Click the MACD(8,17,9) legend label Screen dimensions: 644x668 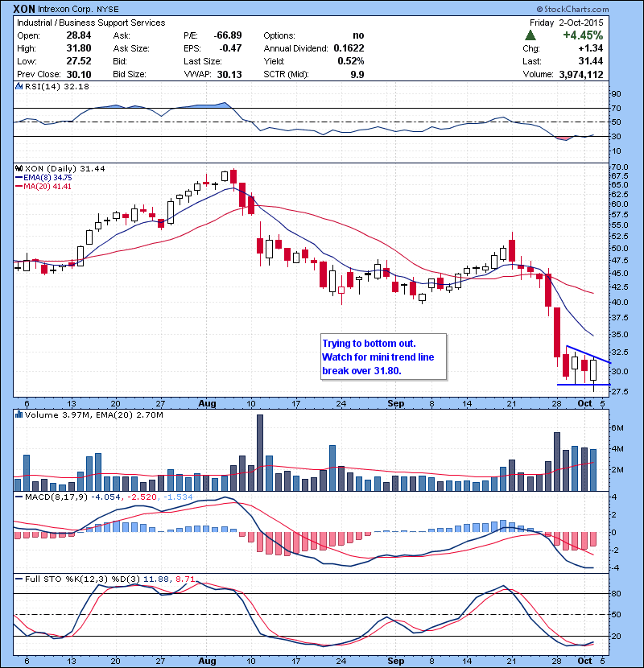point(56,497)
